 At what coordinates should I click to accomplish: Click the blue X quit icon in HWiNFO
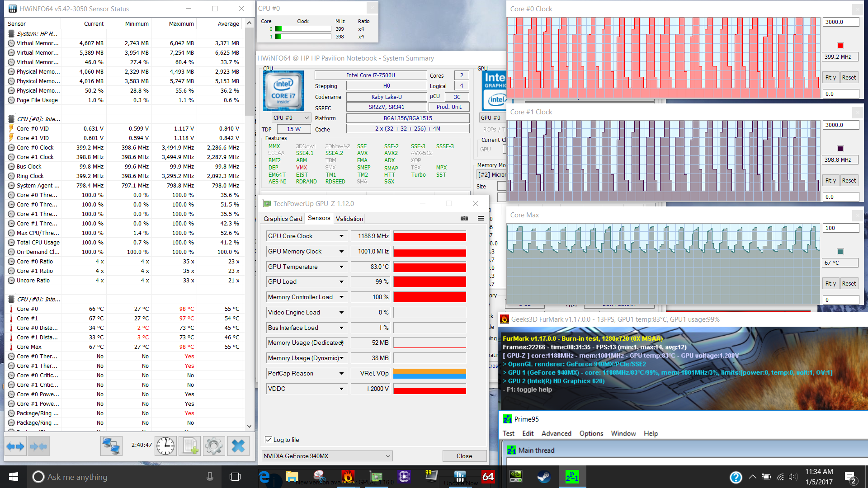click(x=238, y=446)
